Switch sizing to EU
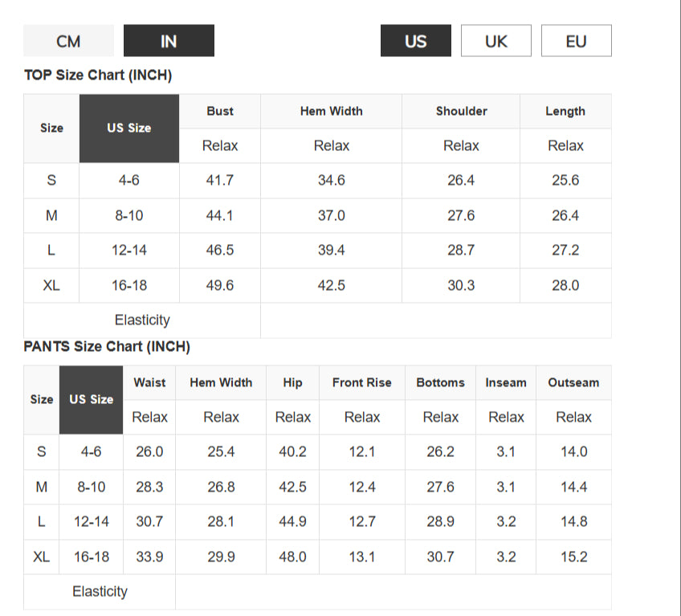This screenshot has width=681, height=616. click(577, 41)
